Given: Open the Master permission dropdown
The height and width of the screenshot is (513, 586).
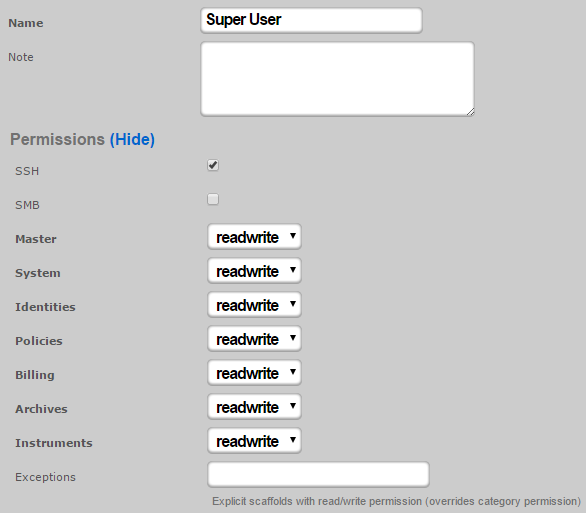Looking at the screenshot, I should pos(254,237).
